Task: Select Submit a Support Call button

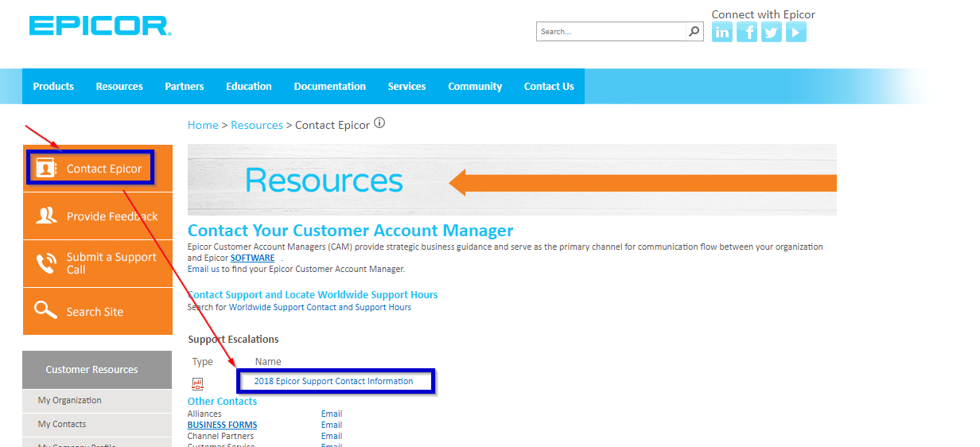Action: 98,263
